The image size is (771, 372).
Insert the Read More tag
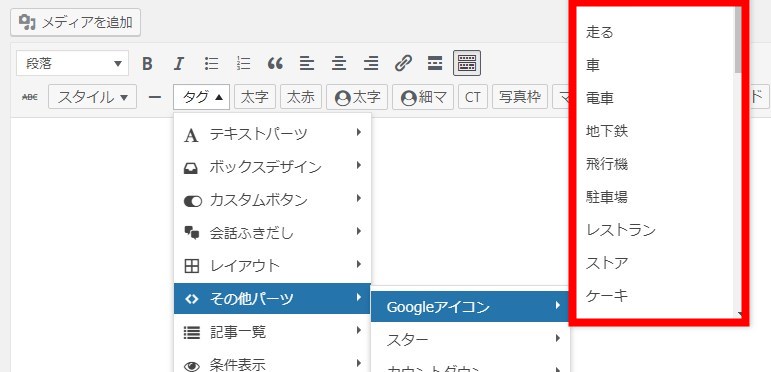tap(435, 63)
